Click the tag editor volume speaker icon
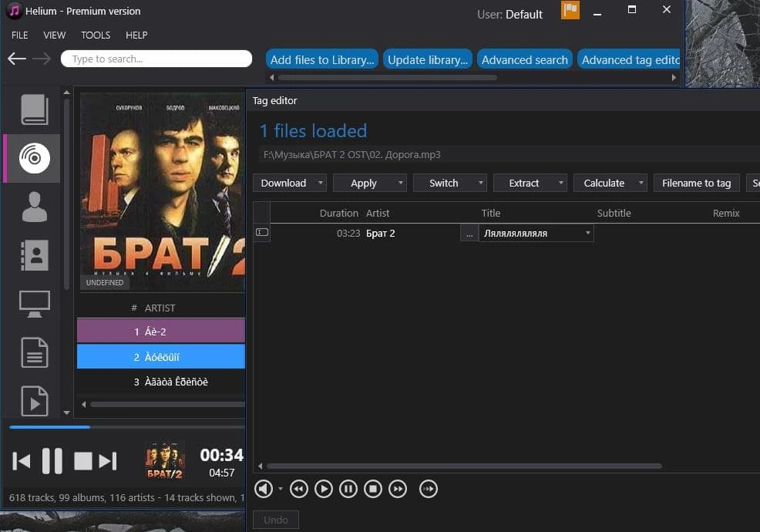The image size is (760, 532). click(x=264, y=489)
